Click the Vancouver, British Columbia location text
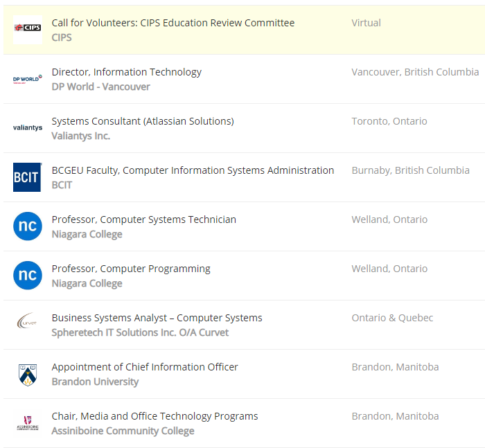485x448 pixels. pyautogui.click(x=415, y=72)
